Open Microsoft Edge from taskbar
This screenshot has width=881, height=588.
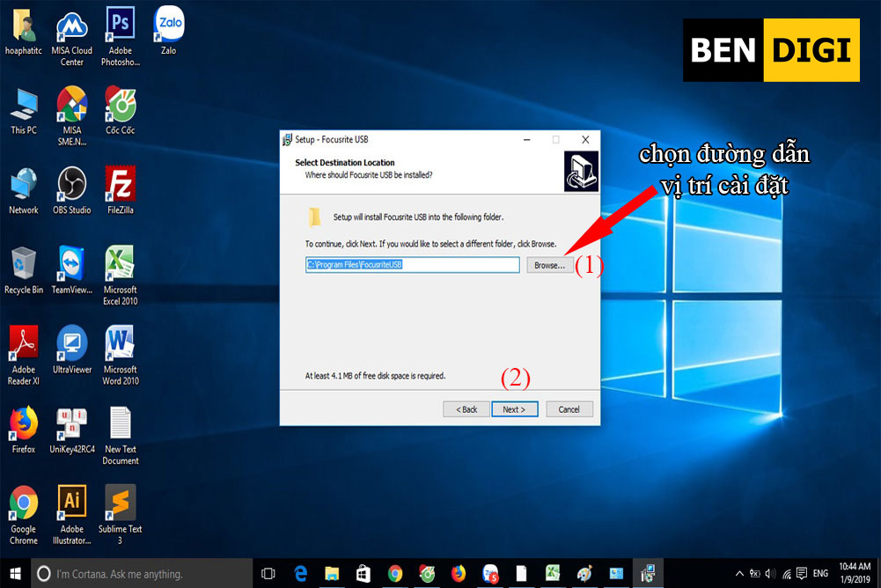(x=301, y=573)
